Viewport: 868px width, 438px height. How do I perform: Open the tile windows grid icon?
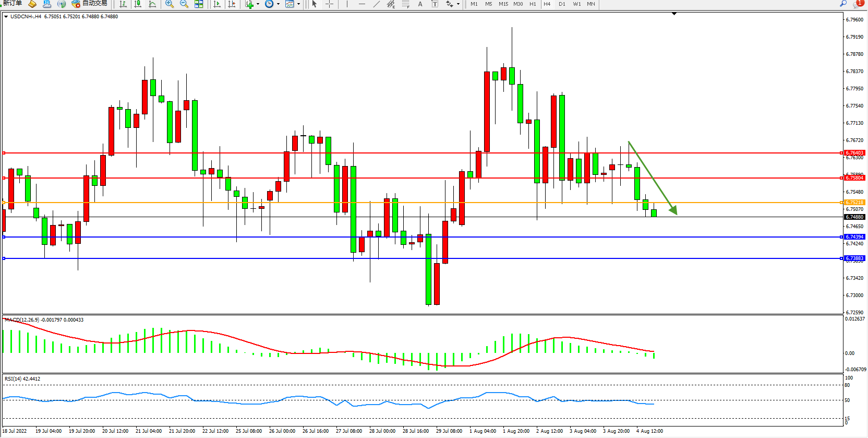199,4
